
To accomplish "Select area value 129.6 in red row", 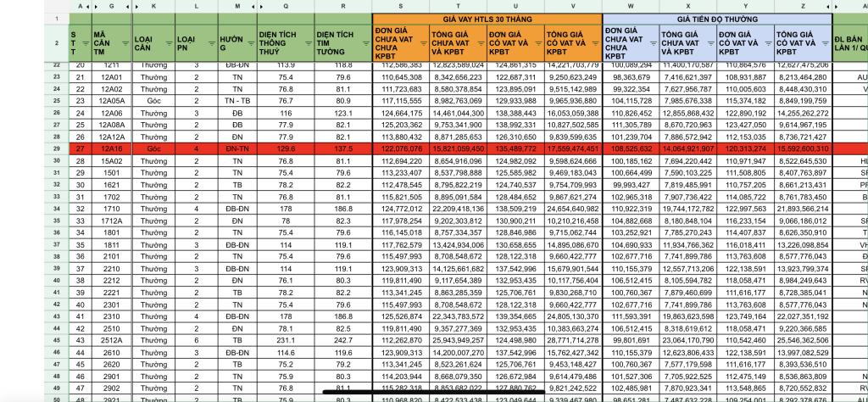I will point(286,148).
